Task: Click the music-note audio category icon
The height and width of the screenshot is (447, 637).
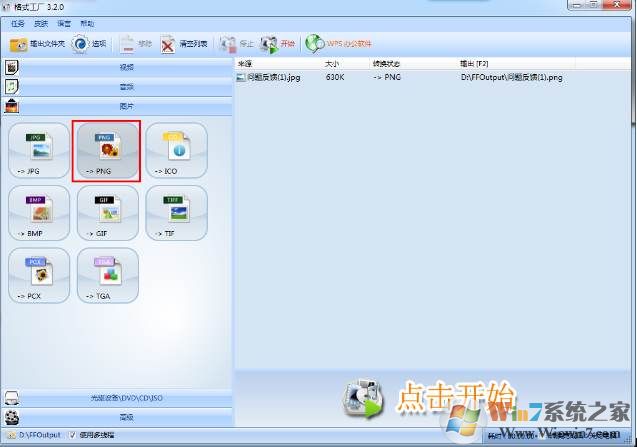Action: [x=12, y=87]
